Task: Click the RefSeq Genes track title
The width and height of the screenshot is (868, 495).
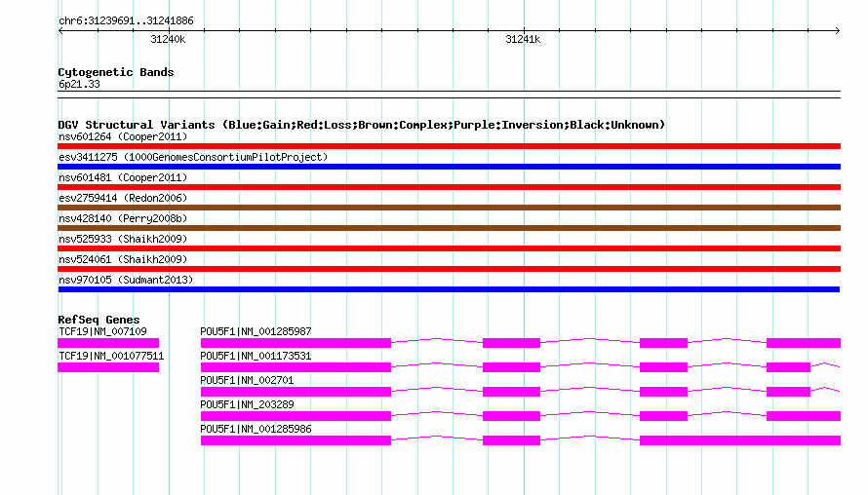Action: tap(99, 320)
